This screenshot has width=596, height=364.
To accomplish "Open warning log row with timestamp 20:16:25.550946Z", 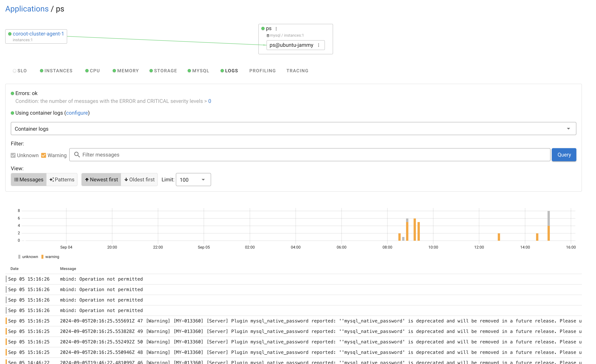I will click(293, 352).
